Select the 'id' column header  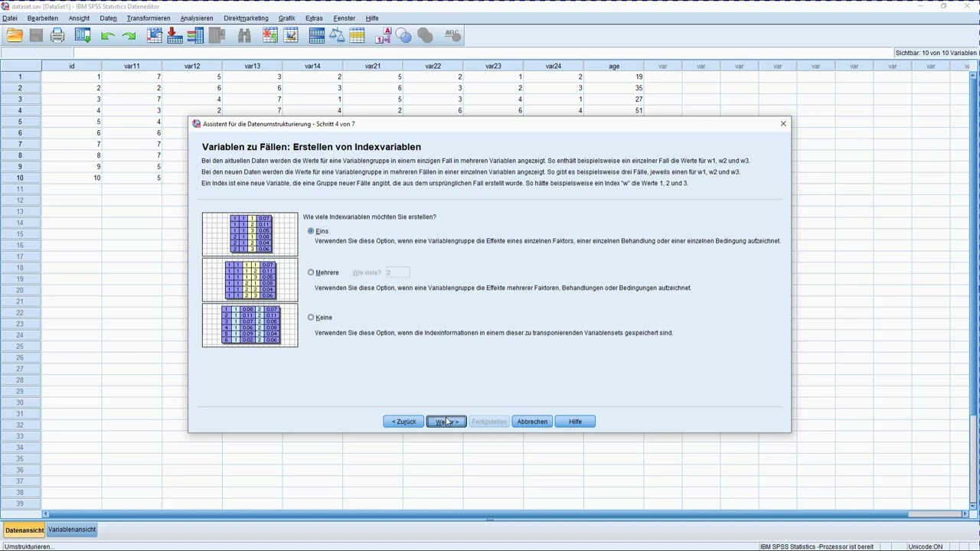click(72, 66)
